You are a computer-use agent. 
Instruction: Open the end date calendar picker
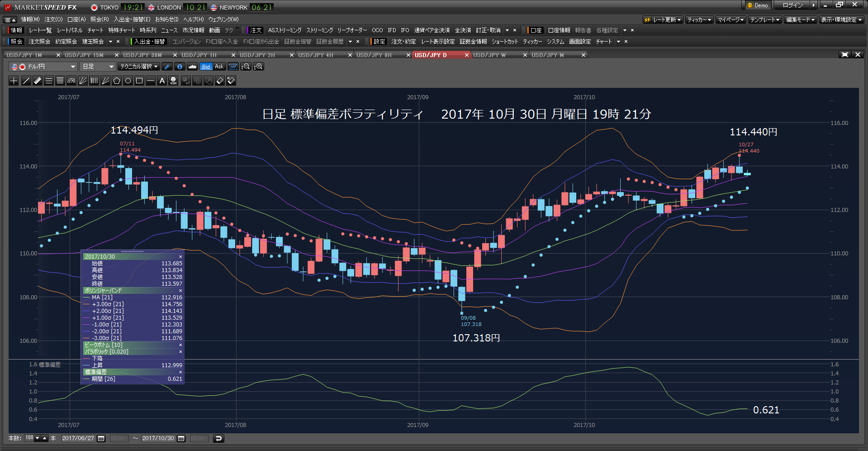pyautogui.click(x=181, y=438)
